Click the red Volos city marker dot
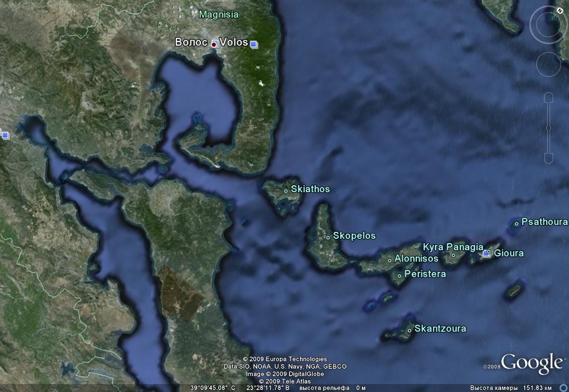The height and width of the screenshot is (392, 569). (214, 44)
